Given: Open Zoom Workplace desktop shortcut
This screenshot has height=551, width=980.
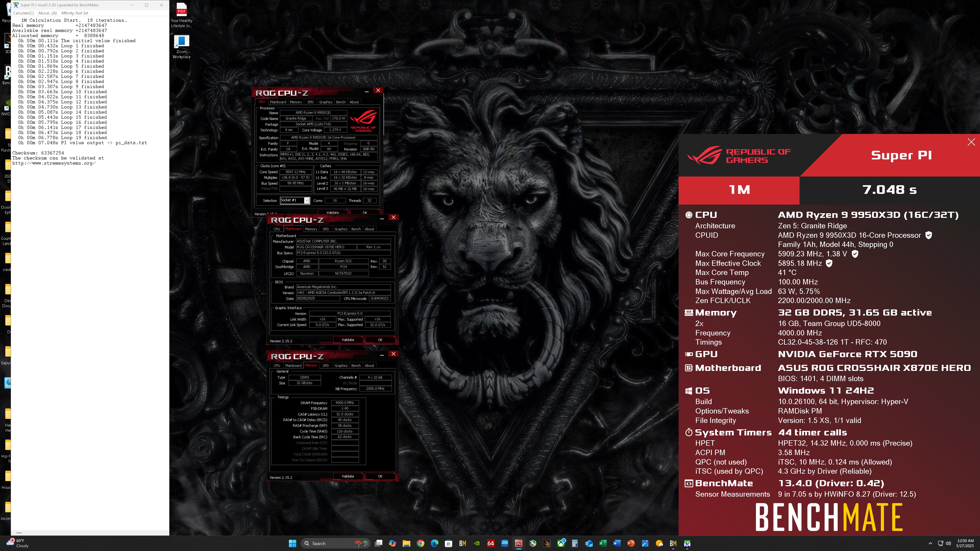Looking at the screenshot, I should pyautogui.click(x=181, y=47).
